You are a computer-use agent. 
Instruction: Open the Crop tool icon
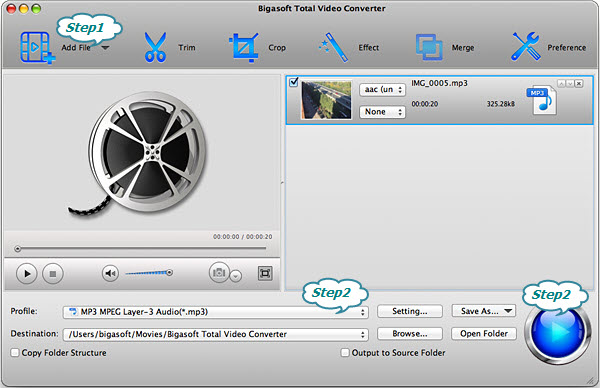(244, 47)
